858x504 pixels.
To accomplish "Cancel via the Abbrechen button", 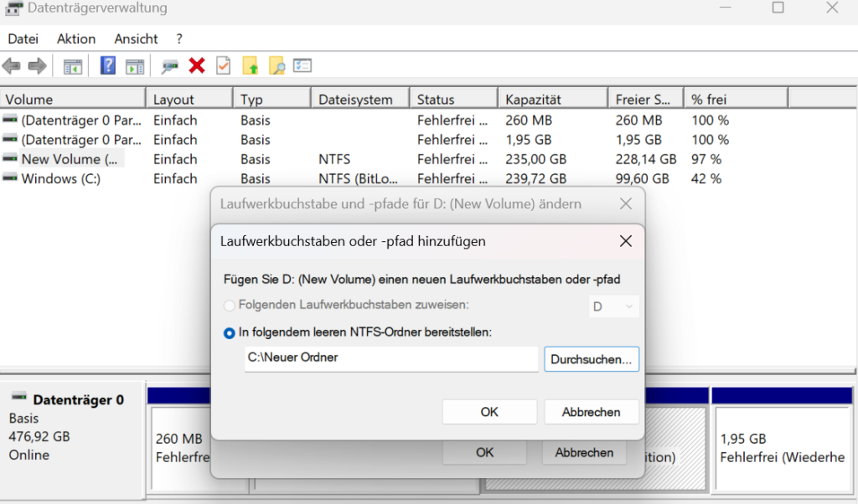I will 592,411.
